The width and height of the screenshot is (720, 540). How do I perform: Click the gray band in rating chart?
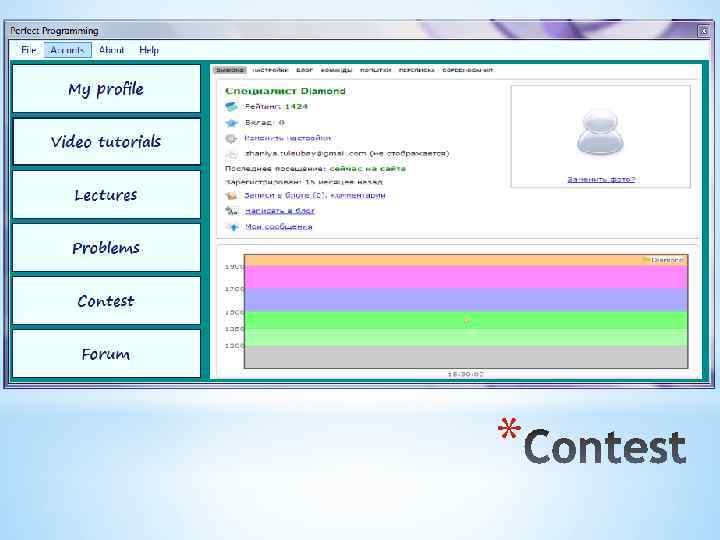pyautogui.click(x=466, y=357)
